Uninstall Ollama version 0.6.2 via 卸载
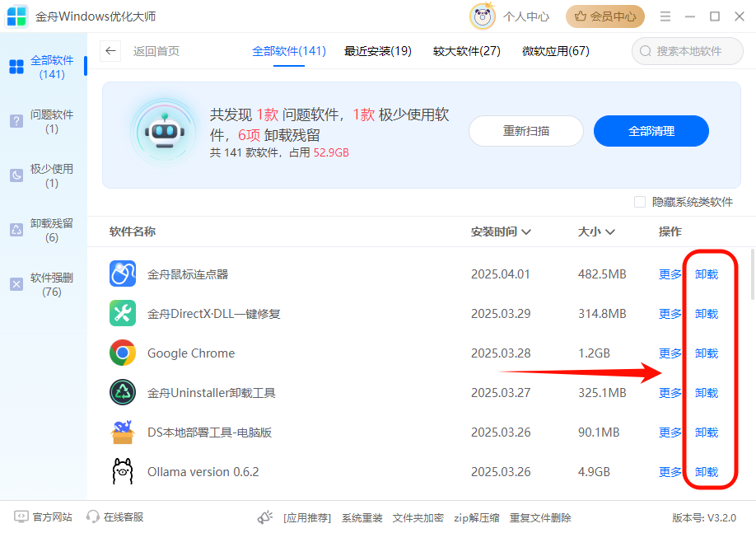 click(x=707, y=472)
